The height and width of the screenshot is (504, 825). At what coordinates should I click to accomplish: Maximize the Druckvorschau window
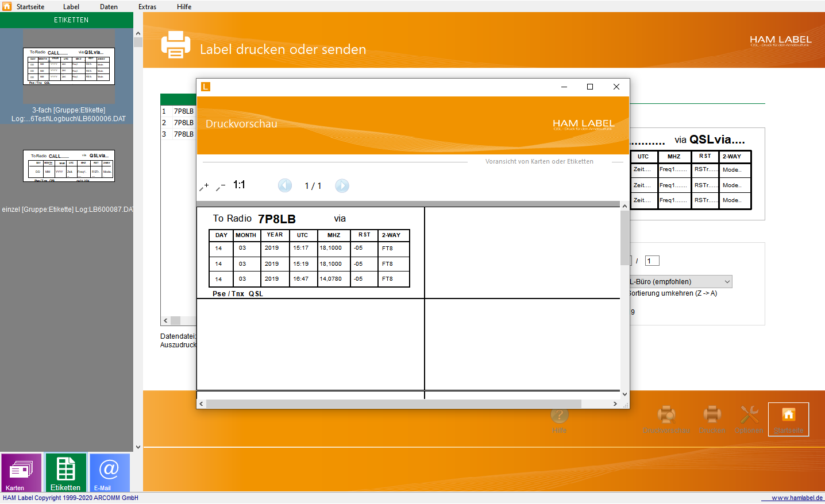(x=590, y=87)
